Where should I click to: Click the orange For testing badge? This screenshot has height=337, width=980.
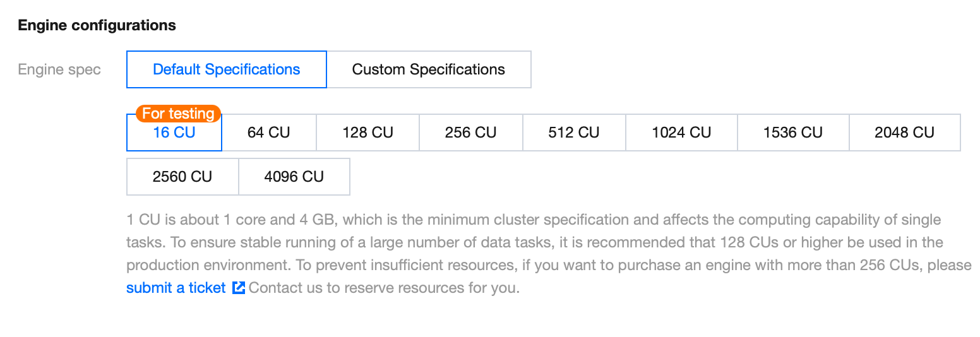178,114
